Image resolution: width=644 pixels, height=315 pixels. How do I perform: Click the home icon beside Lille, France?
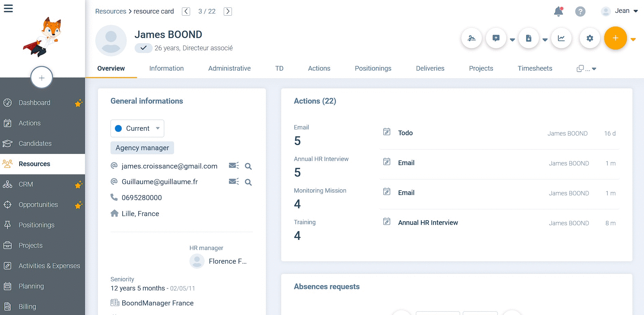[114, 213]
